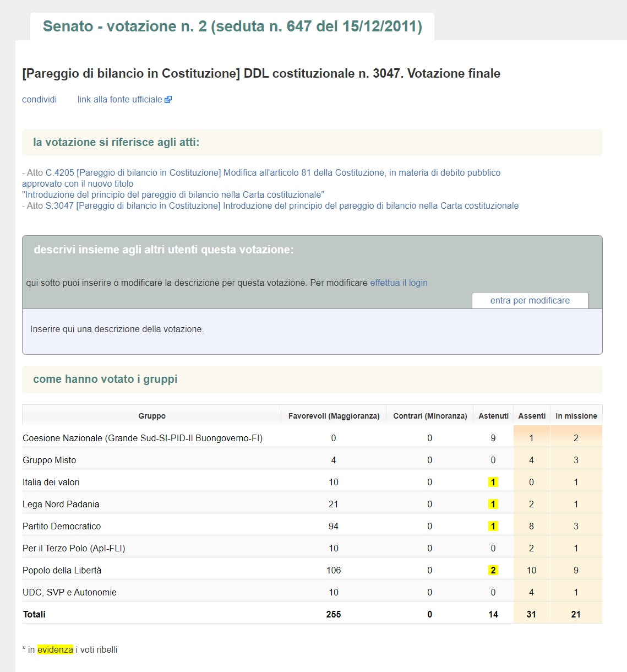The height and width of the screenshot is (672, 627).
Task: Click external link icon next to fonte ufficiale
Action: click(168, 100)
